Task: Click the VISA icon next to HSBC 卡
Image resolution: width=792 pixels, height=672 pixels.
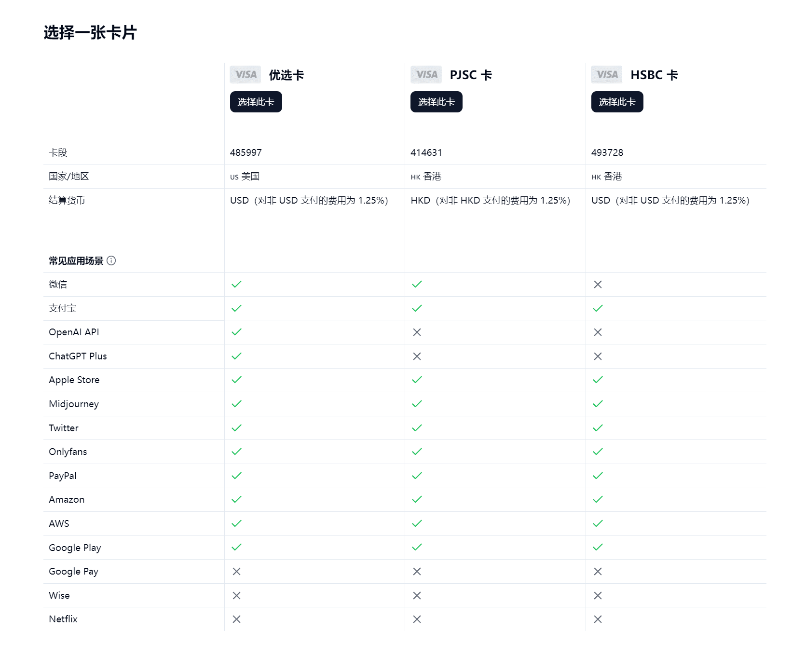Action: click(x=606, y=74)
